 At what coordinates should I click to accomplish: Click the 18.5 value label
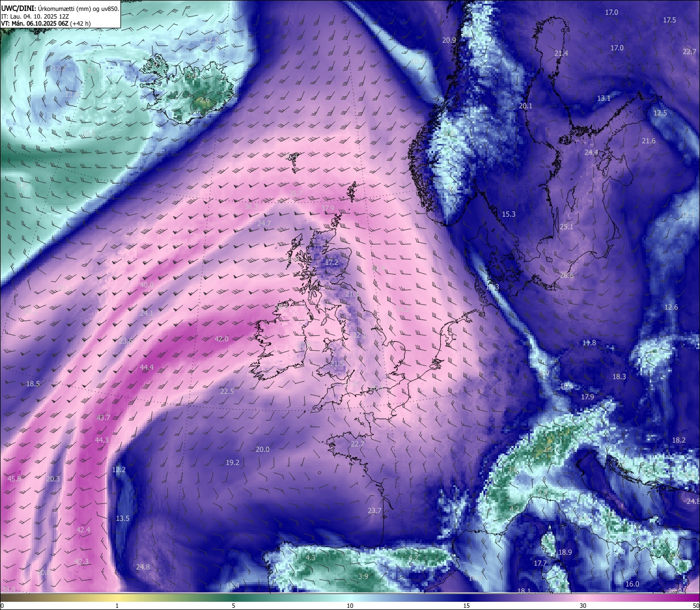tap(33, 384)
